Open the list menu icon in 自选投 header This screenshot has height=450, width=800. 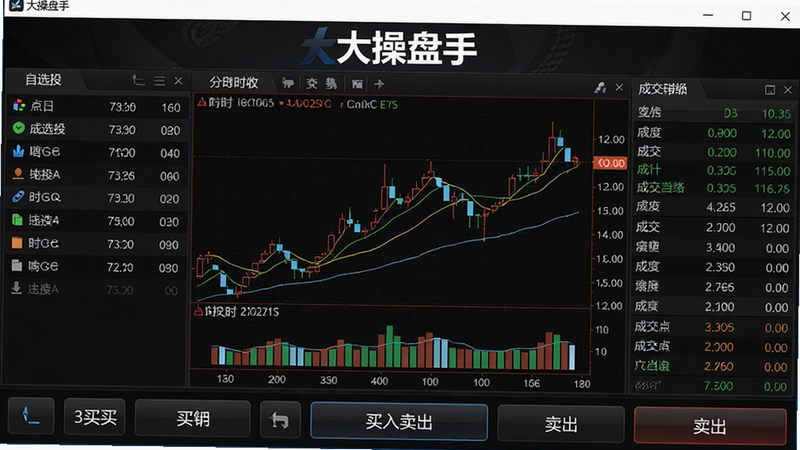click(160, 81)
